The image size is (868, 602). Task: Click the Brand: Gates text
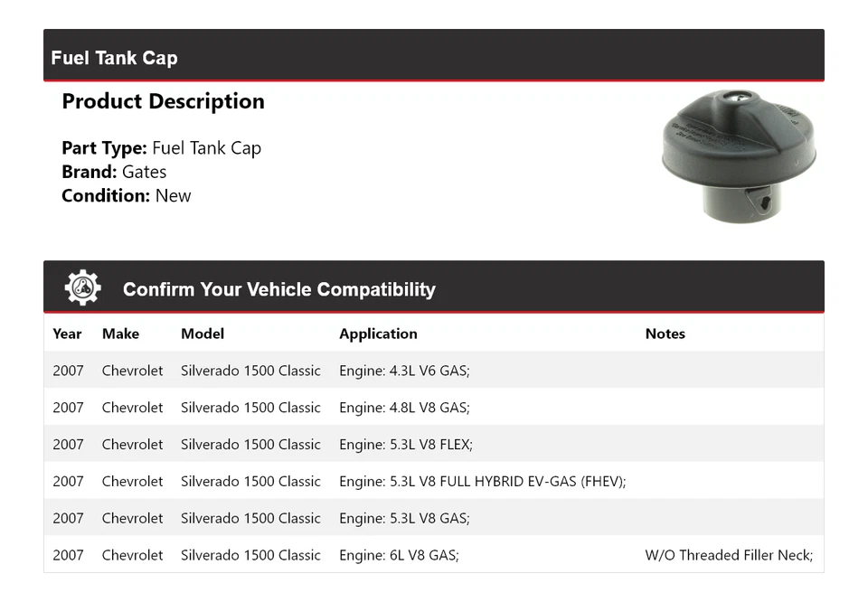[x=114, y=172]
